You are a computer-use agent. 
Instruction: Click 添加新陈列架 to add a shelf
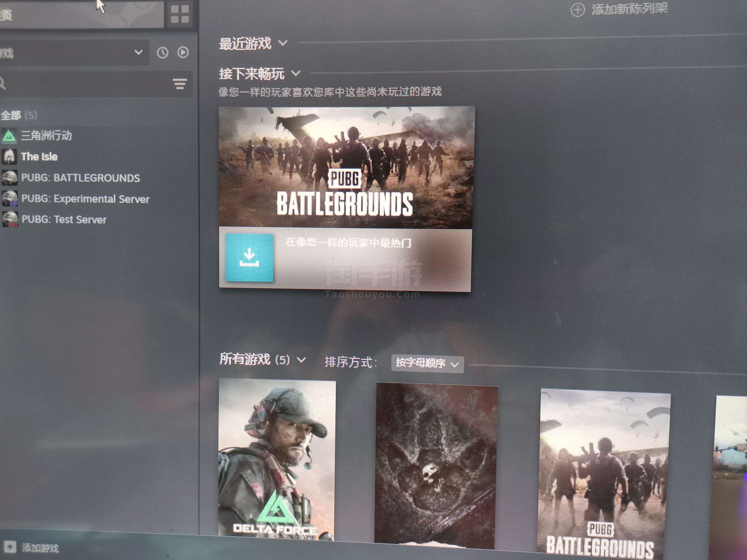[629, 9]
